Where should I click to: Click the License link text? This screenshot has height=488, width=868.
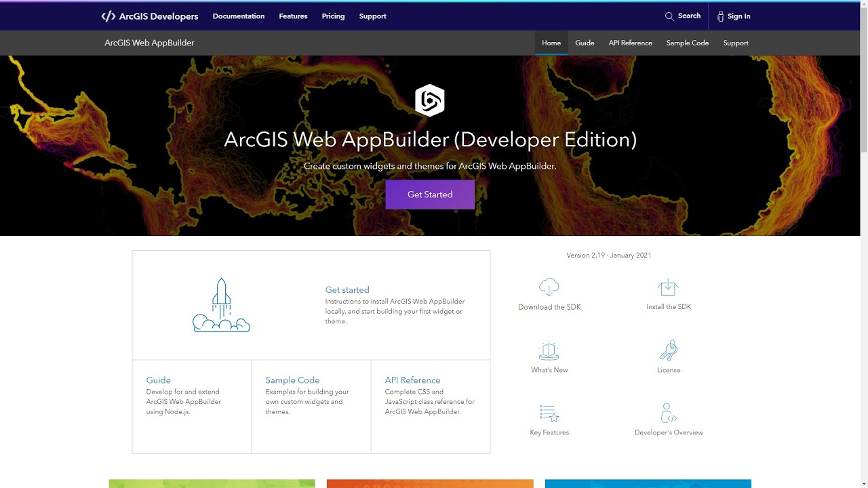pyautogui.click(x=669, y=370)
